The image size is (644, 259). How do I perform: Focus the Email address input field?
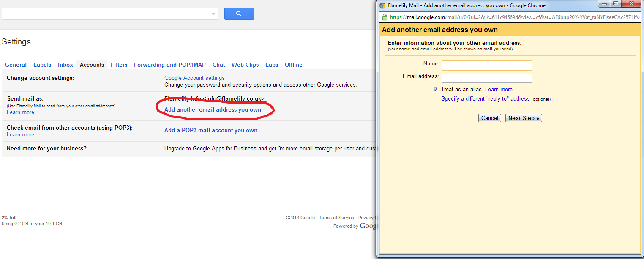(487, 78)
